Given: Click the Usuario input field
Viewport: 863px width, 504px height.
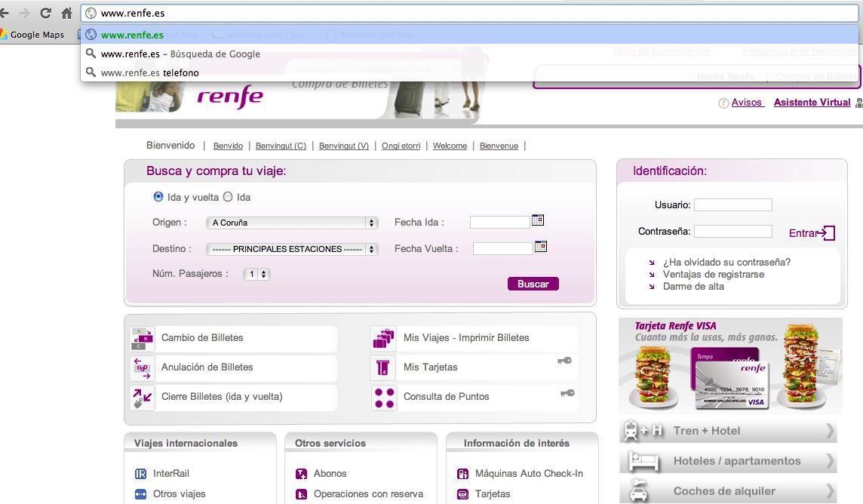Looking at the screenshot, I should (732, 204).
